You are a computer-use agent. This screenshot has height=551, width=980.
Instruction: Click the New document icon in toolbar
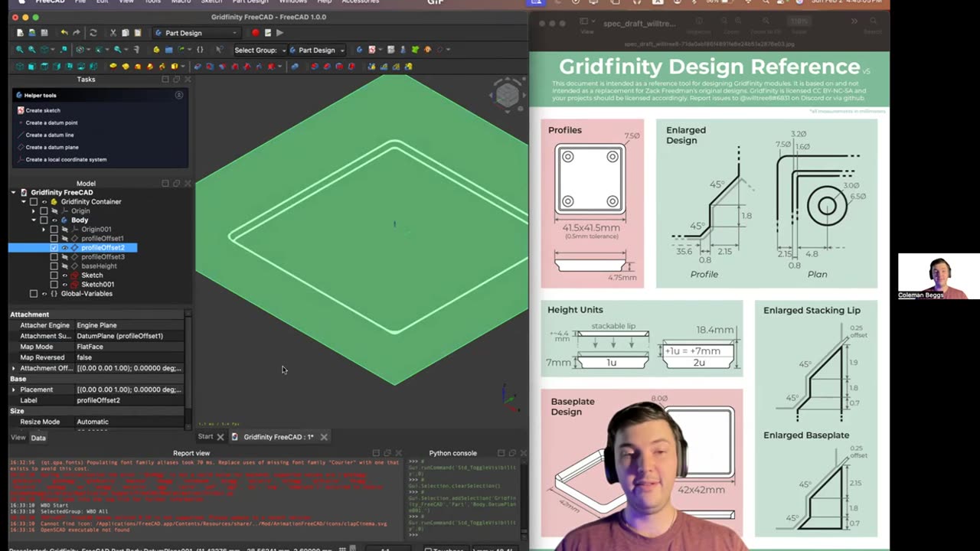[x=20, y=33]
